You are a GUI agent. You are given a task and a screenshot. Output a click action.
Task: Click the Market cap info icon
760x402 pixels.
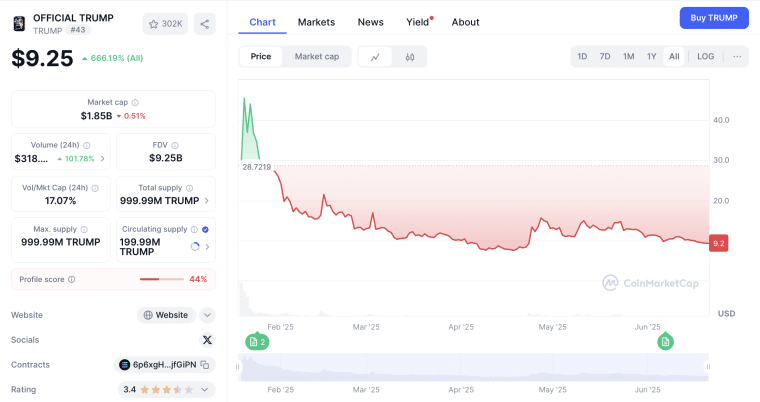[x=135, y=102]
